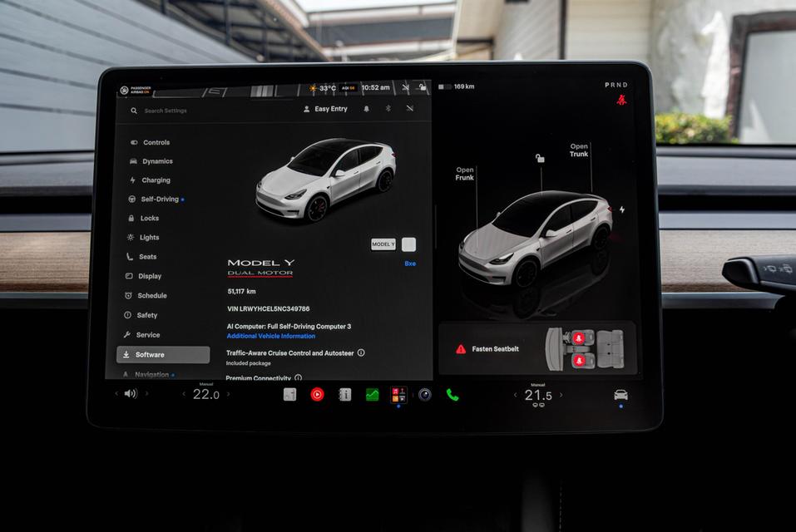
Task: Tap Open Trunk
Action: point(579,150)
